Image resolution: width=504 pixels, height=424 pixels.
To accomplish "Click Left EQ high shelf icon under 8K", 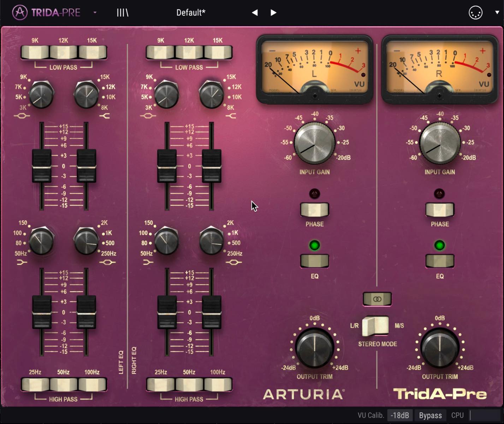I will 105,116.
